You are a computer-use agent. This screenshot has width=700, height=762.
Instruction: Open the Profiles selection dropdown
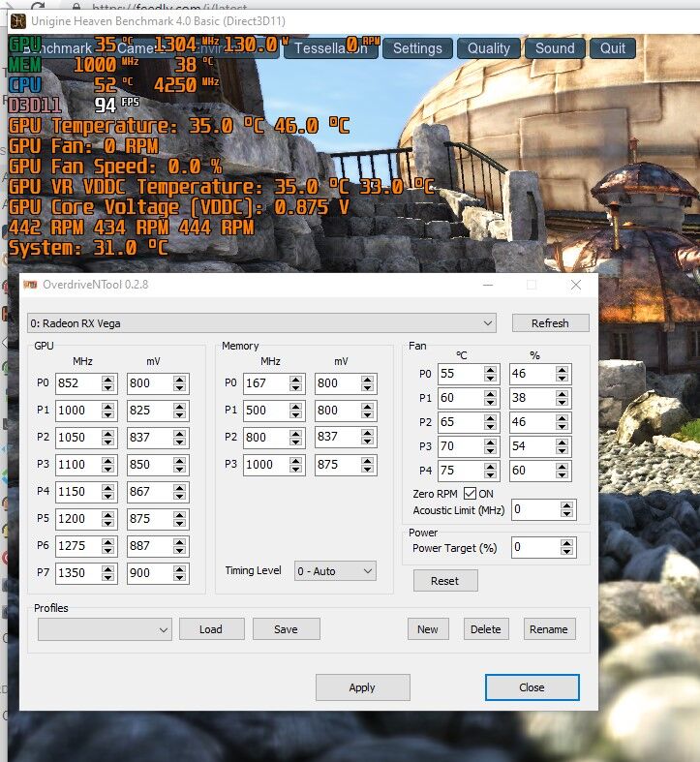[x=105, y=629]
